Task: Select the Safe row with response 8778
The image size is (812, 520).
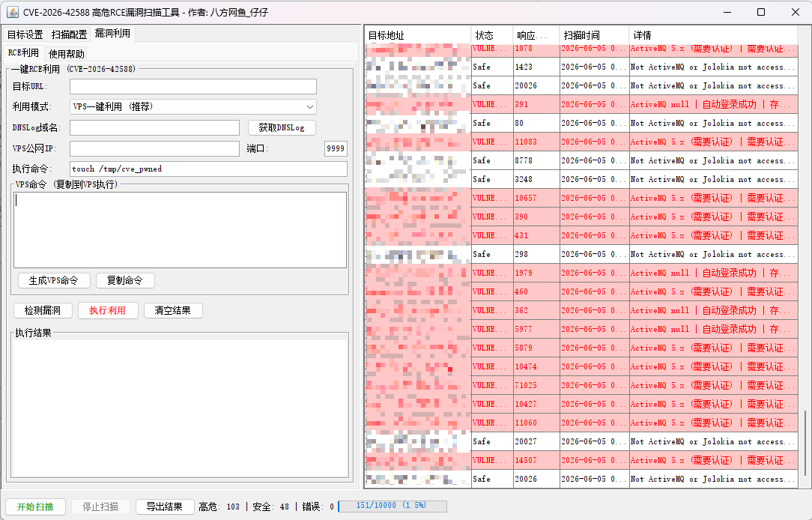Action: (581, 160)
